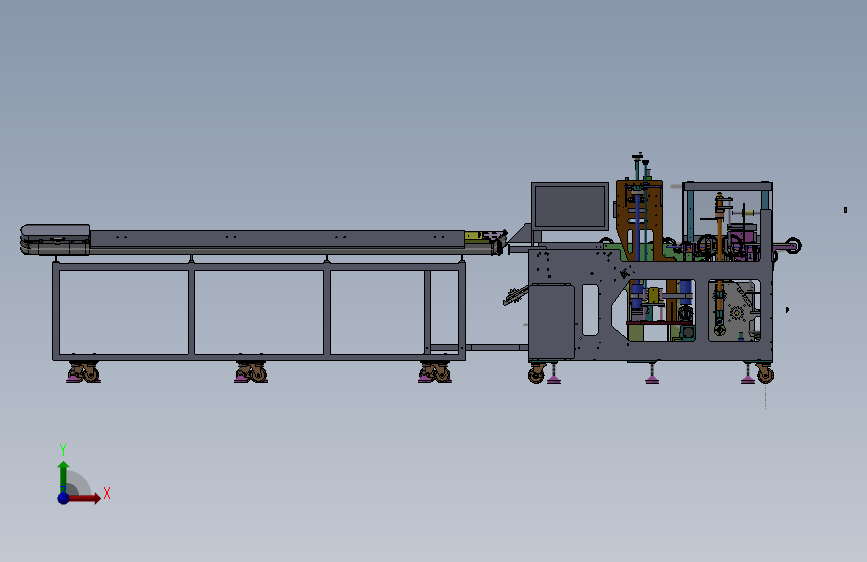The width and height of the screenshot is (867, 562).
Task: Pick the middle caster wheel under conveyor frame
Action: (x=252, y=372)
